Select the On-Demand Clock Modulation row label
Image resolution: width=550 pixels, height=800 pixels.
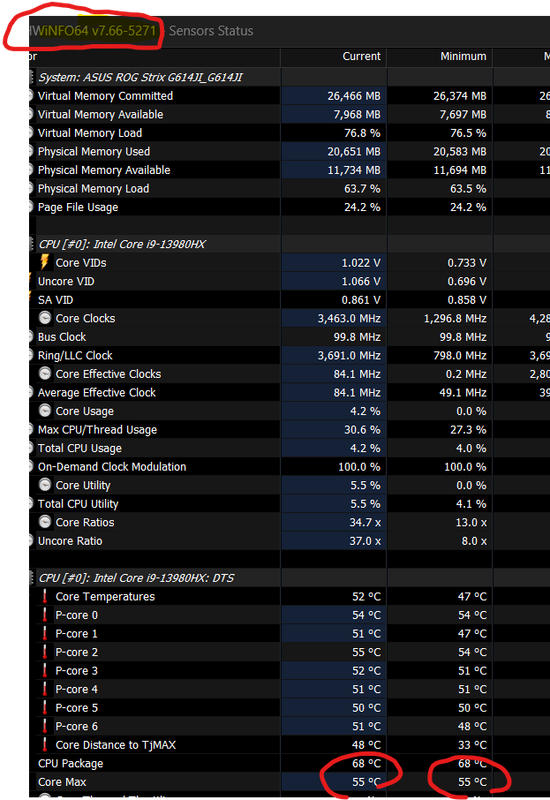click(x=112, y=467)
